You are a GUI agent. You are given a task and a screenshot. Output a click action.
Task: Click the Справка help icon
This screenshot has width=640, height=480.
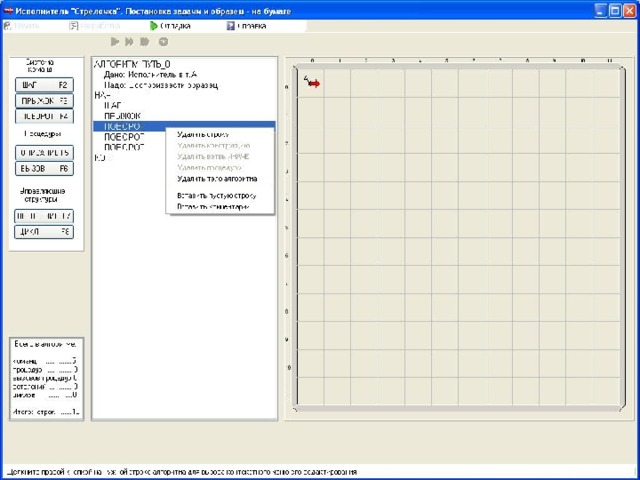(x=231, y=26)
